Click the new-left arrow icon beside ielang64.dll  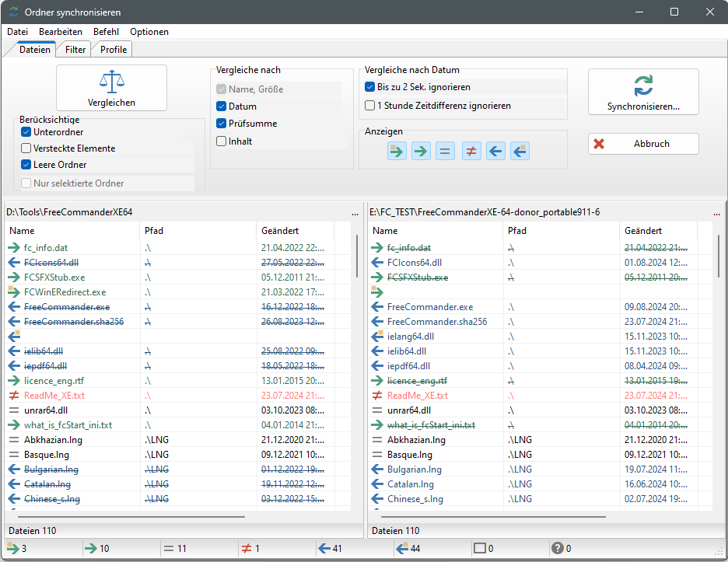click(x=377, y=336)
